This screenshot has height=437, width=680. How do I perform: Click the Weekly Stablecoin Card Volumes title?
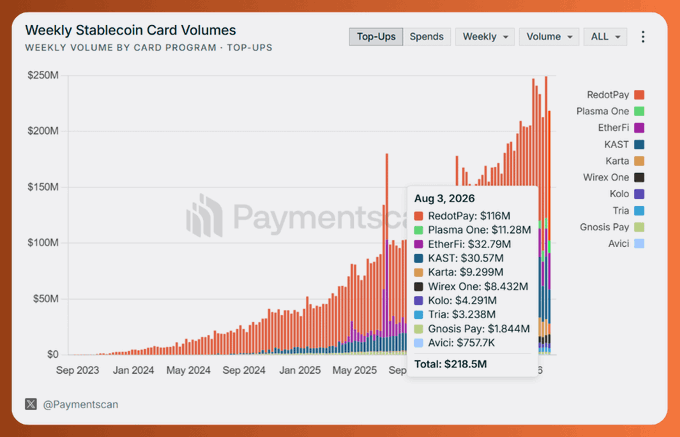pyautogui.click(x=131, y=30)
